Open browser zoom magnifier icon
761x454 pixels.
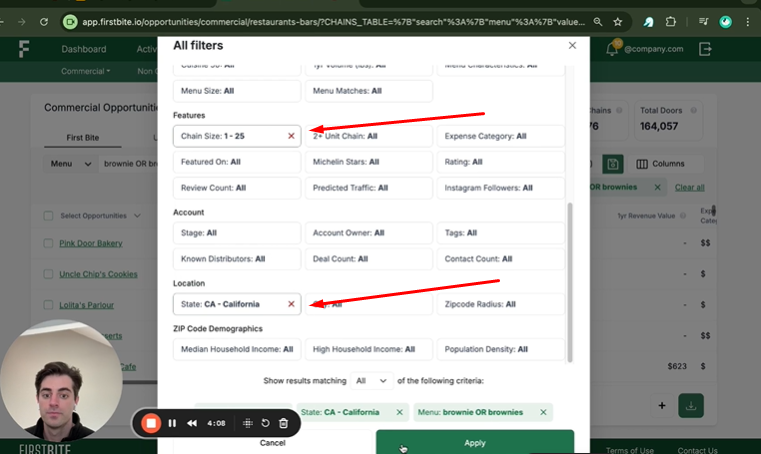click(x=598, y=22)
